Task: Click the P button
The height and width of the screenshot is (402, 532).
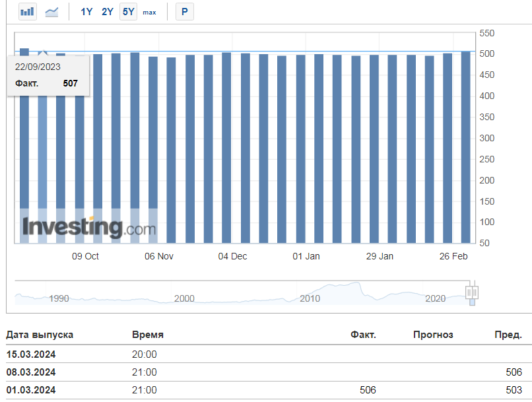Action: pos(185,12)
